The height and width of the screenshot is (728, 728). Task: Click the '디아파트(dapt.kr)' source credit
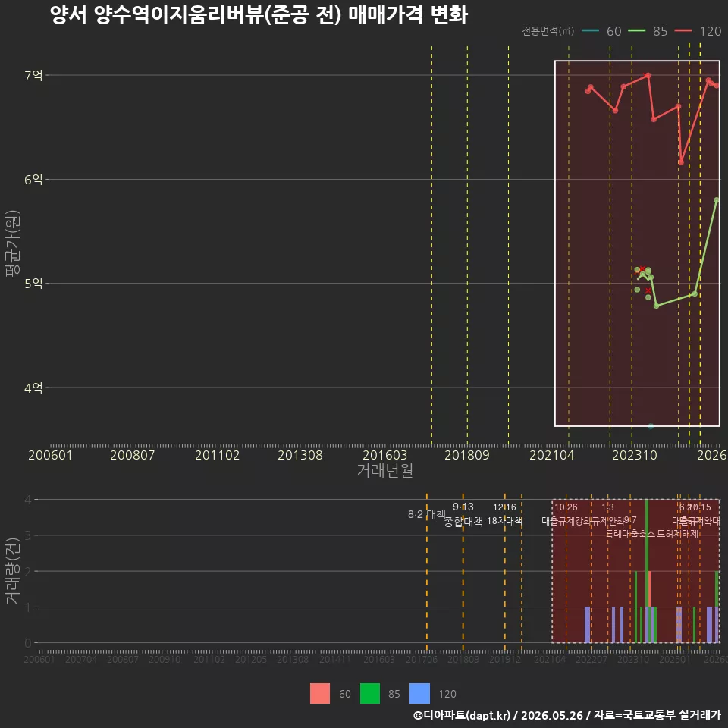pyautogui.click(x=462, y=715)
